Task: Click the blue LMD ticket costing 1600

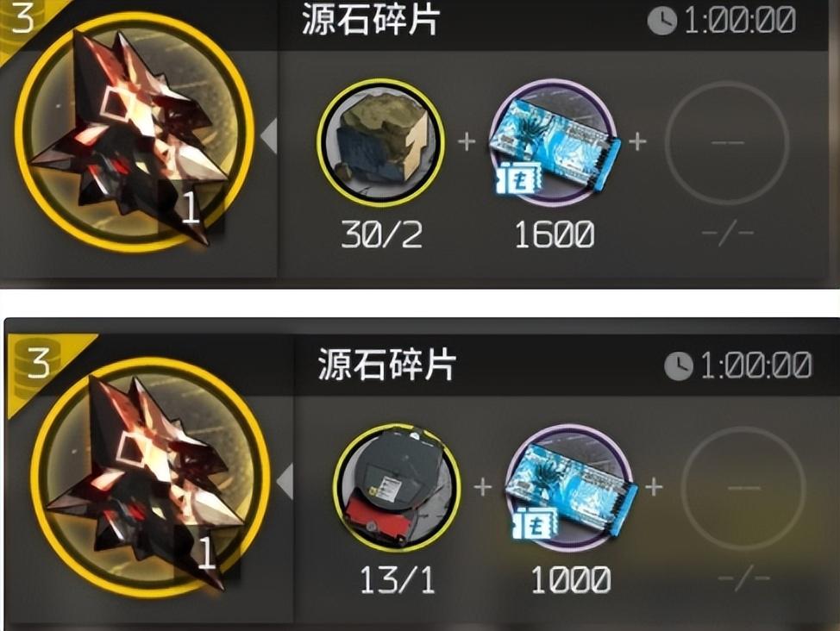Action: click(555, 142)
